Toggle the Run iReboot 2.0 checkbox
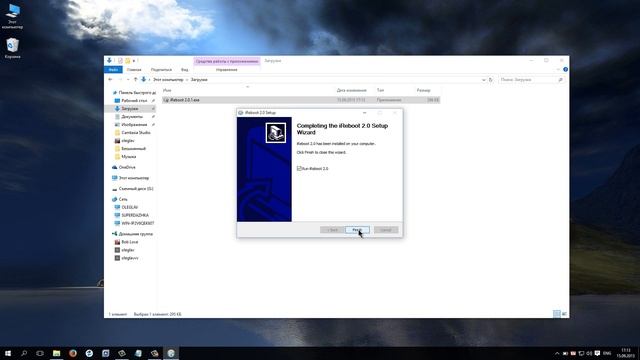This screenshot has height=360, width=640. (299, 168)
